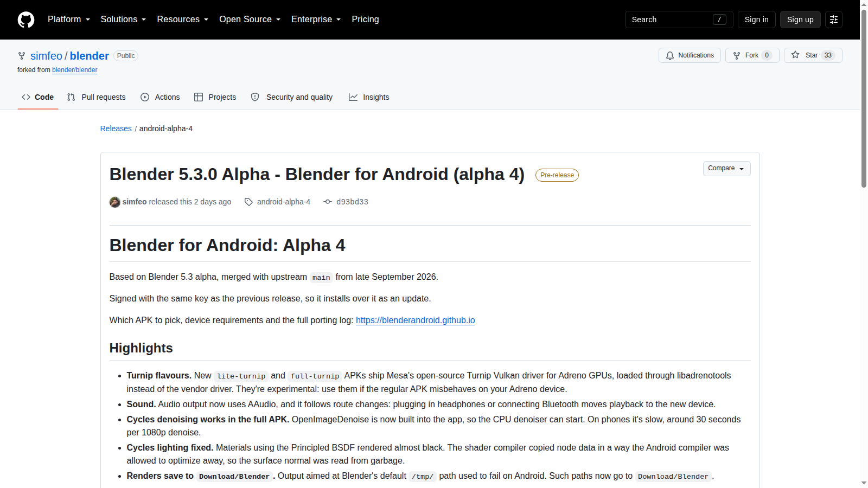Viewport: 868px width, 488px height.
Task: Click simfeo avatar image
Action: [114, 202]
